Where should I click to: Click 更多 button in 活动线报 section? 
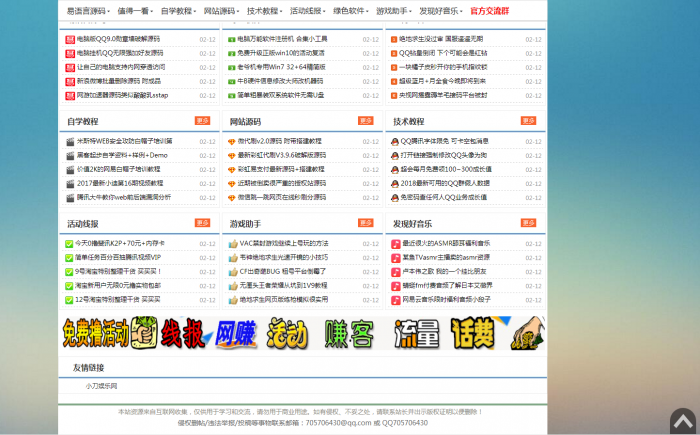[202, 223]
